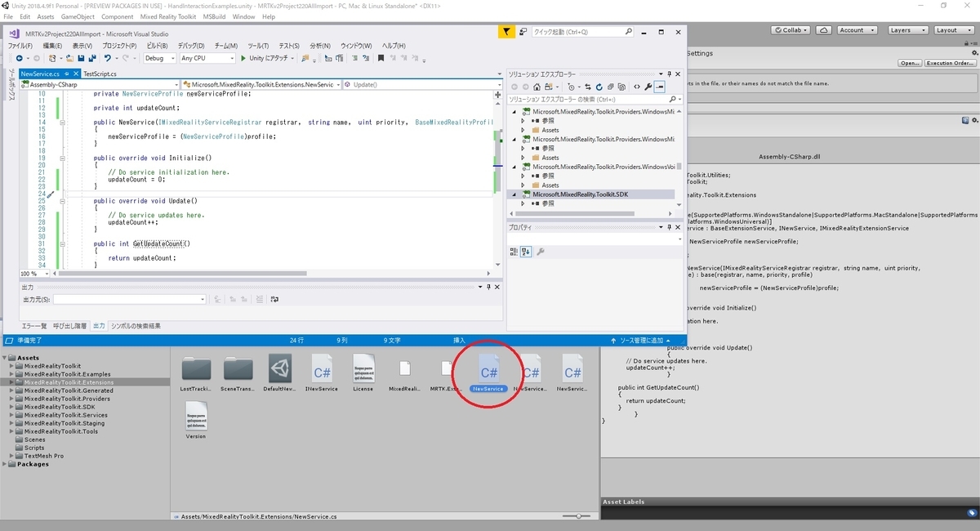Collapse the GetUpdateCount method outline toggle
The image size is (980, 531).
click(63, 243)
